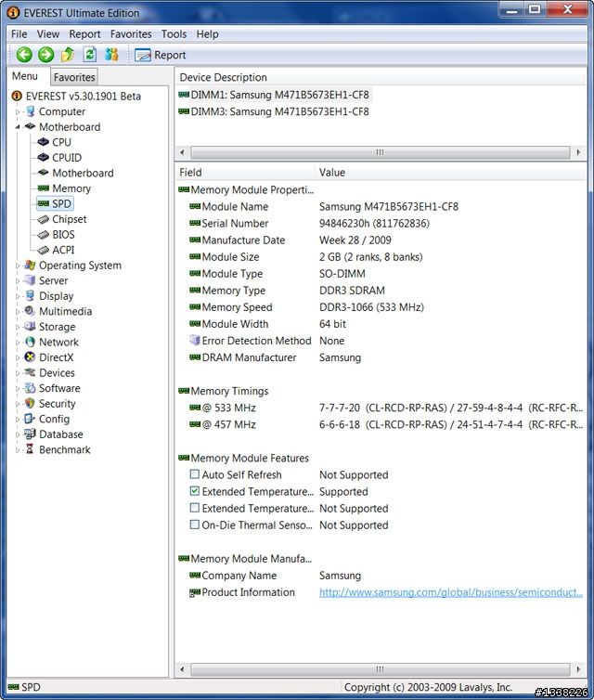Screen dimensions: 594x700
Task: Open the File menu
Action: tap(19, 34)
